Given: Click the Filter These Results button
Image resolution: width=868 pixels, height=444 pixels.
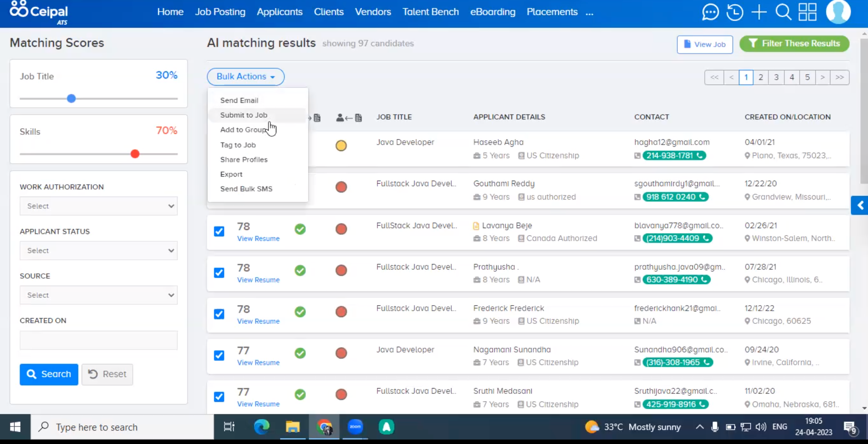Looking at the screenshot, I should pyautogui.click(x=794, y=44).
